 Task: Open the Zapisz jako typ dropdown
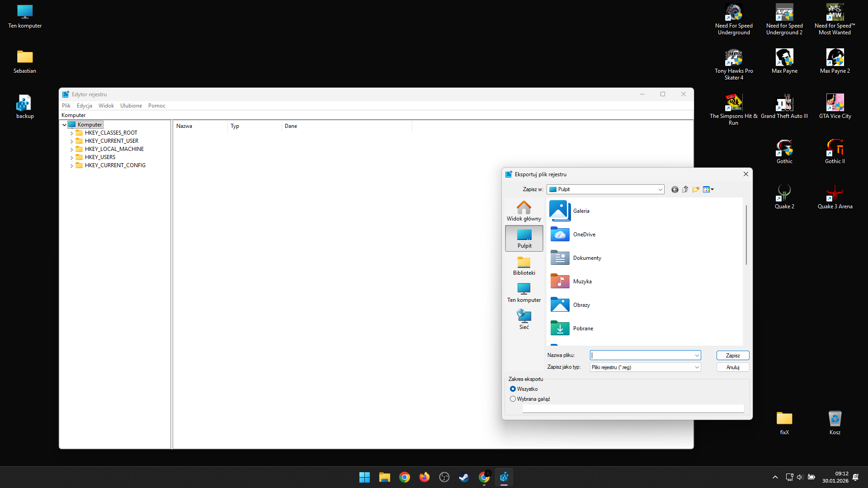697,367
